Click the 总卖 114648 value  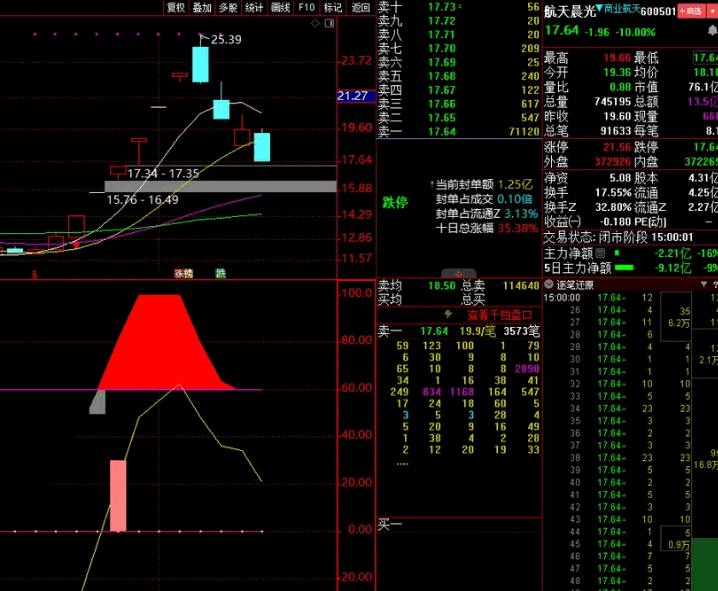point(521,286)
